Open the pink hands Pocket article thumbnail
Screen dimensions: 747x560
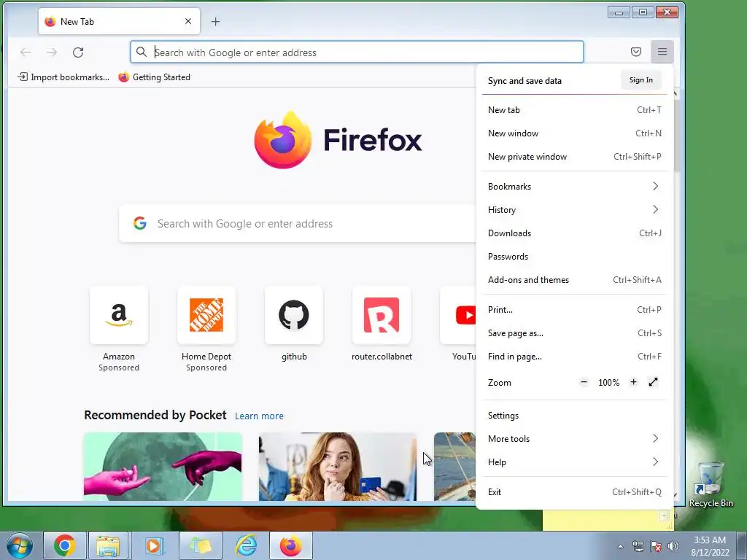pos(163,466)
